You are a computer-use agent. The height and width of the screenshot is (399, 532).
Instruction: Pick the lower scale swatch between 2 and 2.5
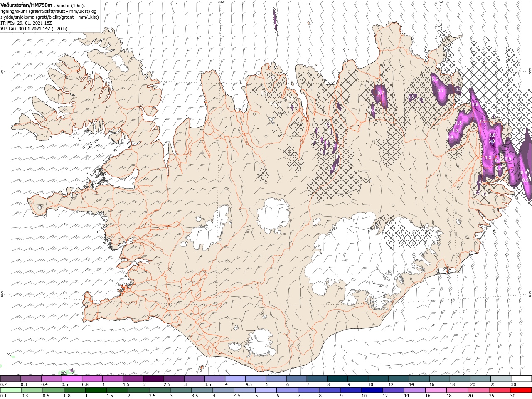(x=138, y=390)
